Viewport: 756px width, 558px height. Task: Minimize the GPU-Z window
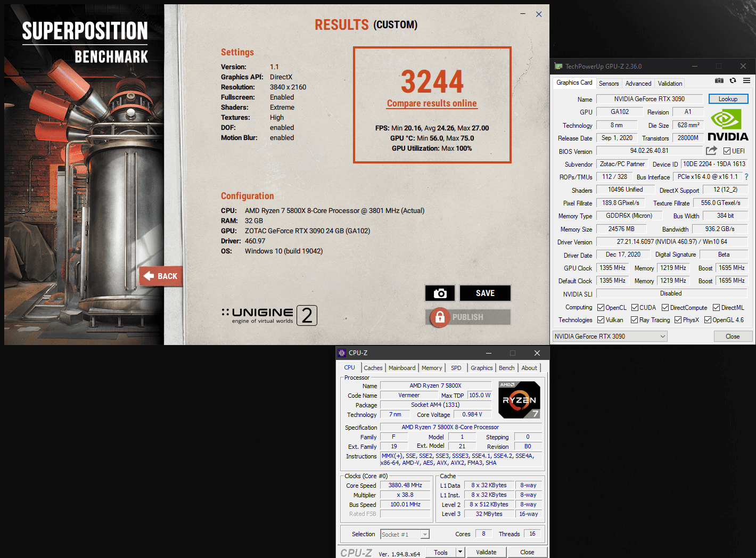point(695,66)
